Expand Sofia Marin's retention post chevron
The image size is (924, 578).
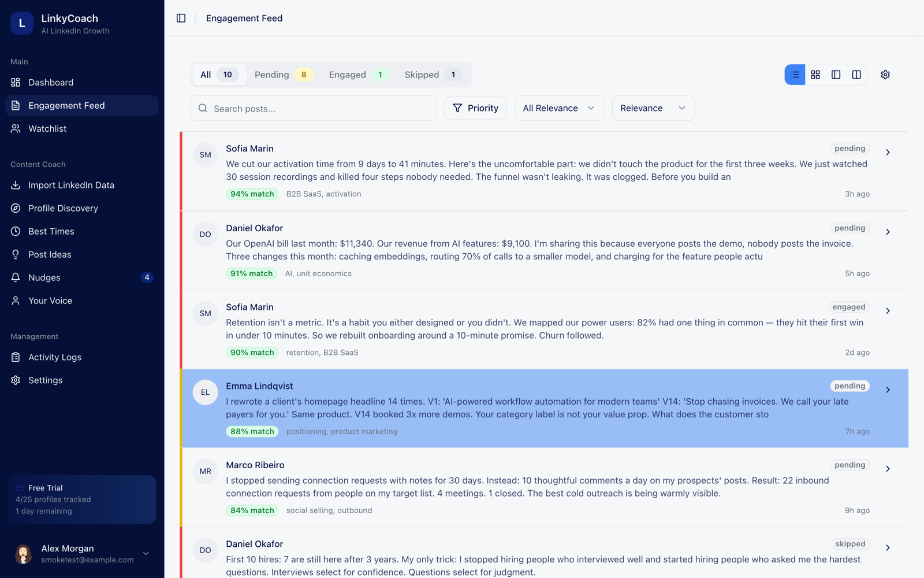(888, 311)
